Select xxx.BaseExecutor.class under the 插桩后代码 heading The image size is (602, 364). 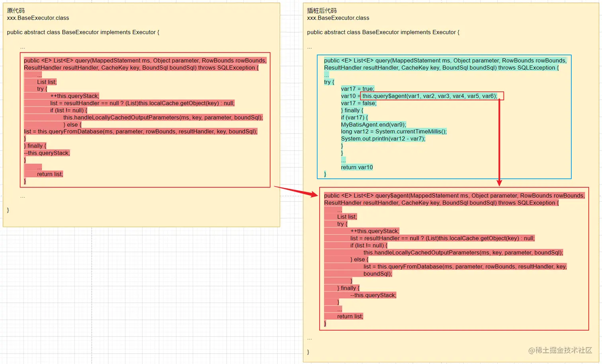pos(338,18)
